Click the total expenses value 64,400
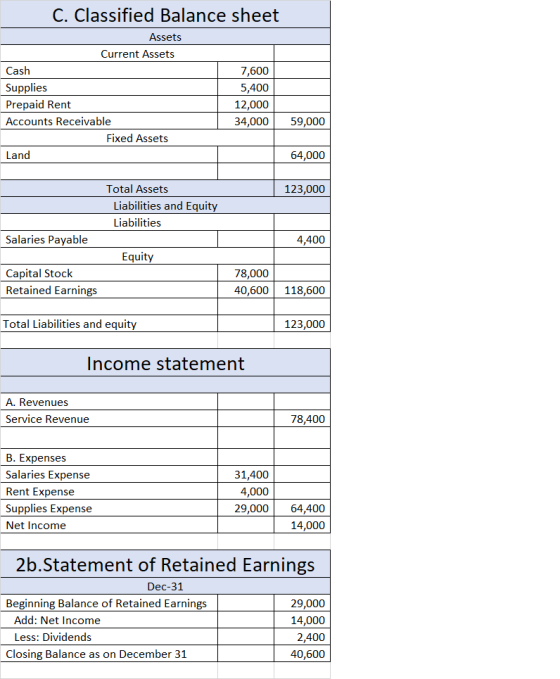This screenshot has width=560, height=679. tap(302, 508)
